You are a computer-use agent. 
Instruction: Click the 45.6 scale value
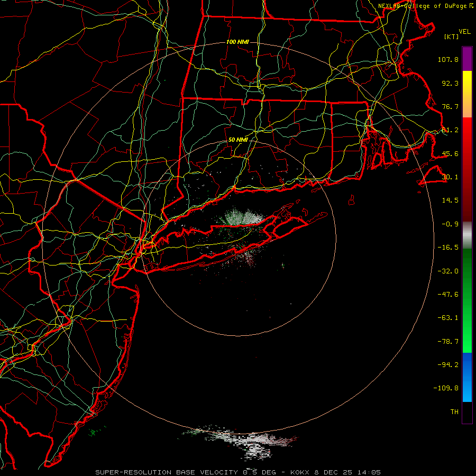450,153
